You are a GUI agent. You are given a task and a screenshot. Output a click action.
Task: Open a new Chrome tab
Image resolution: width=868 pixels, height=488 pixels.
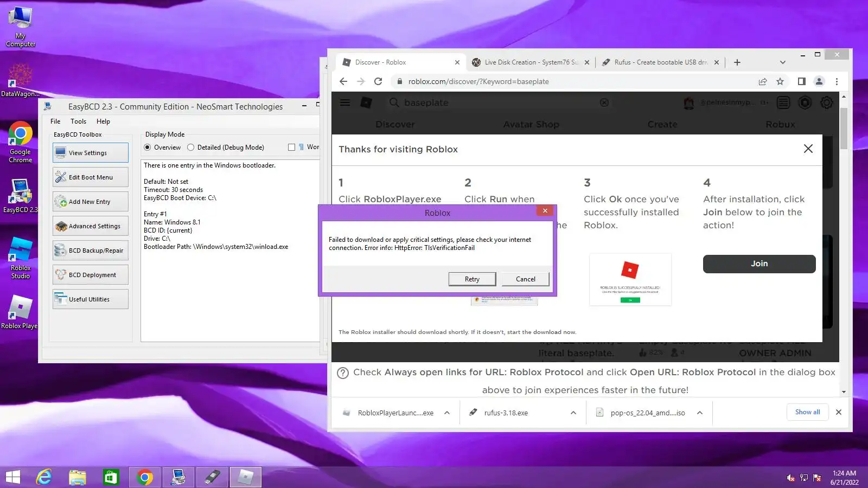coord(737,62)
